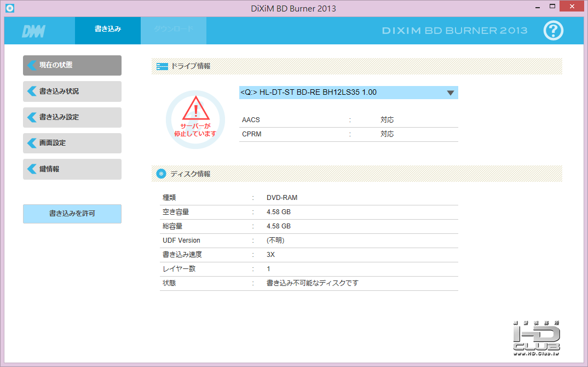Click the 種類 label
The height and width of the screenshot is (367, 588).
pos(169,197)
